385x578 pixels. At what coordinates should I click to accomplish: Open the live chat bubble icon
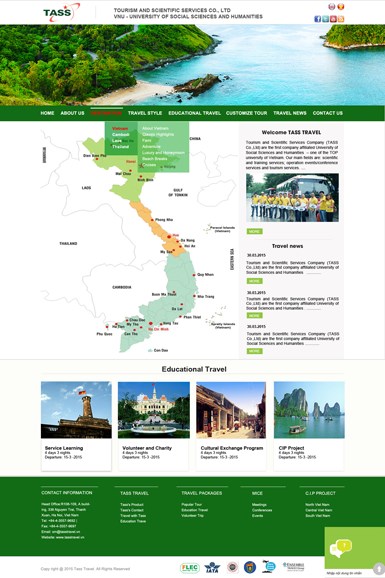[x=340, y=548]
